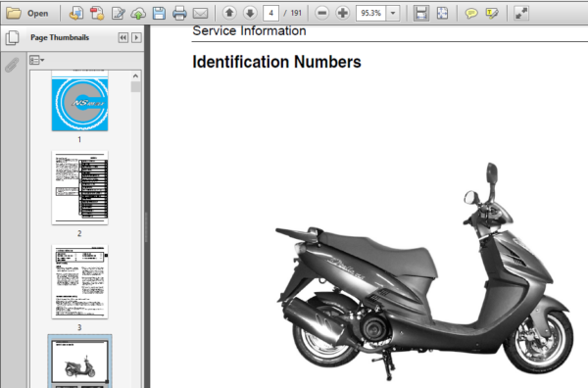Screen dimensions: 588x388
Task: Toggle the read mode full screen icon
Action: pos(521,13)
